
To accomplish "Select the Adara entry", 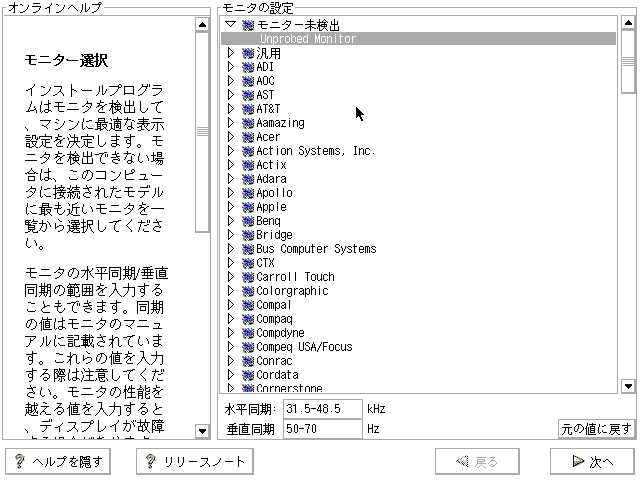I will (271, 179).
